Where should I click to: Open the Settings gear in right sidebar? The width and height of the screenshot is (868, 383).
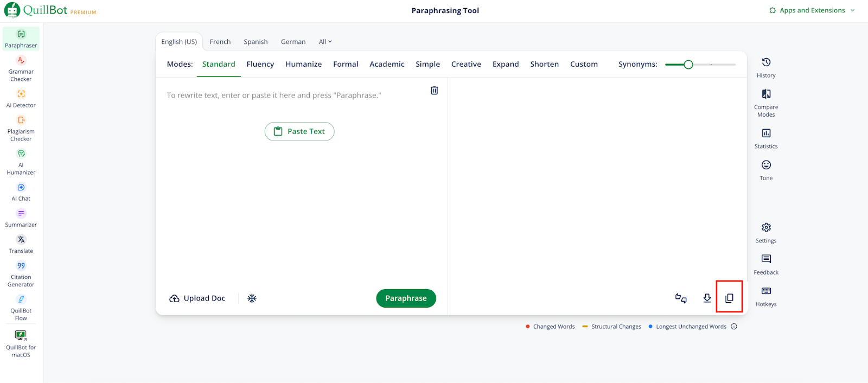pos(766,232)
